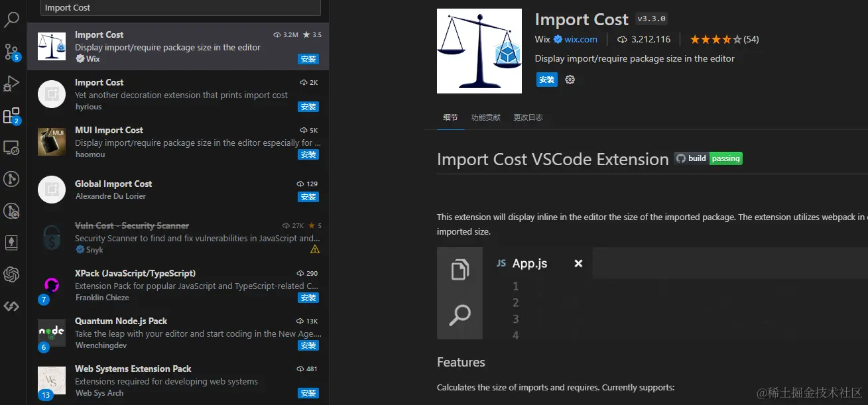Click the extensions search box with Import Cost
The height and width of the screenshot is (405, 868).
pyautogui.click(x=180, y=8)
